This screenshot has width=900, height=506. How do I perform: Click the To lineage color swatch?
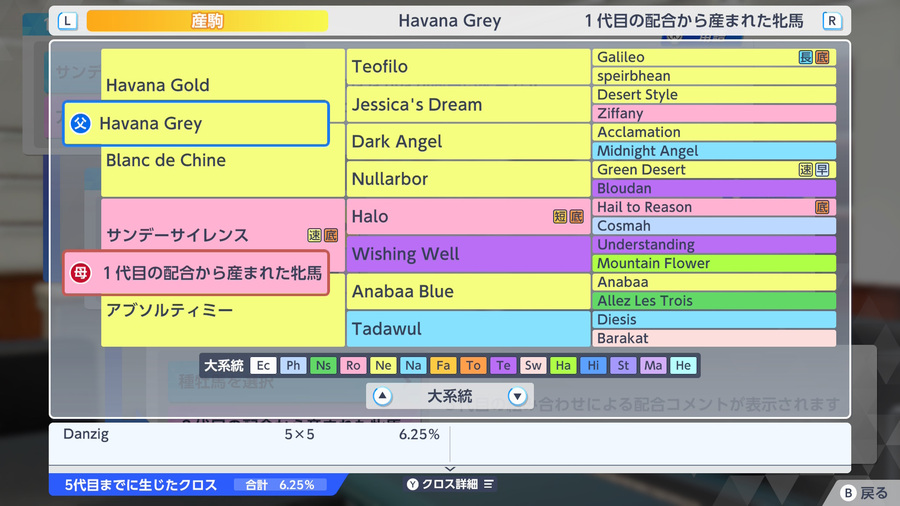click(473, 365)
